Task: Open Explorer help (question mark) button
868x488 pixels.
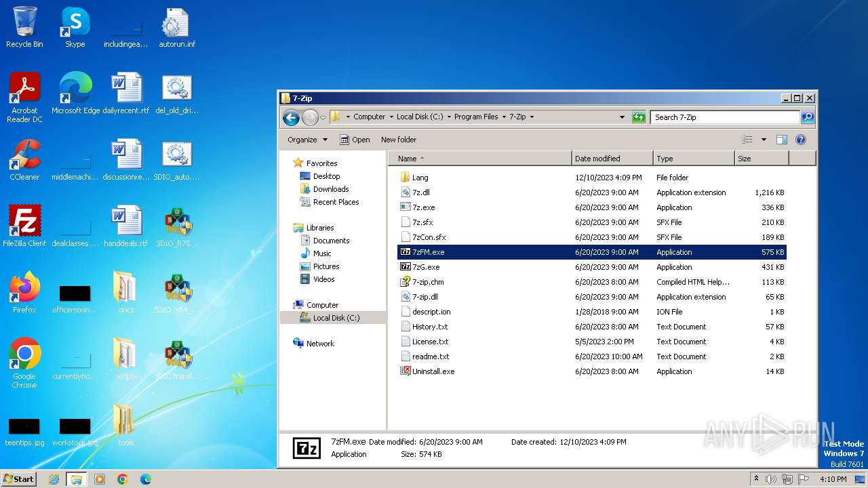Action: 801,140
